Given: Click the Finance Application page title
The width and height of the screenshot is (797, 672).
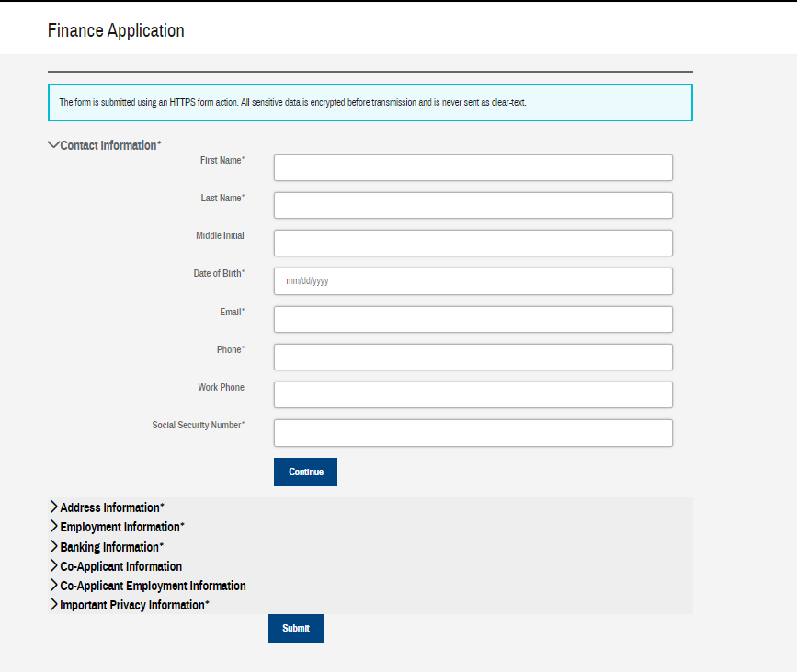Looking at the screenshot, I should click(116, 30).
